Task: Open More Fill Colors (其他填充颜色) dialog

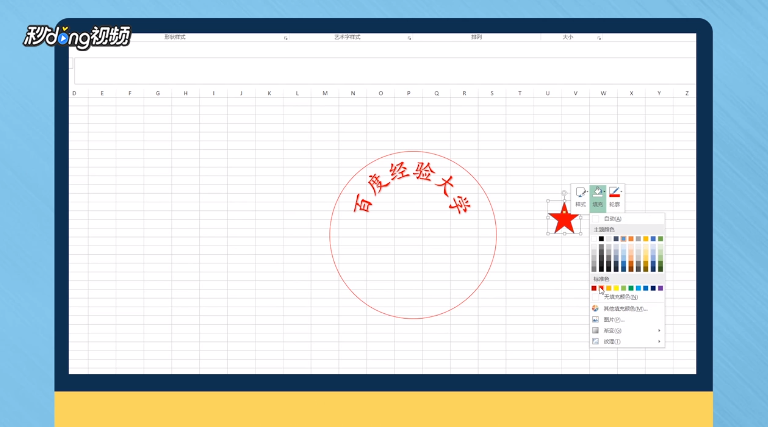Action: click(x=627, y=308)
